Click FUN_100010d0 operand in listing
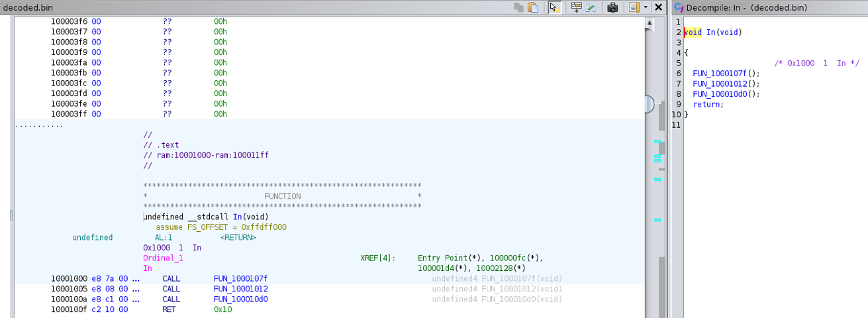The height and width of the screenshot is (318, 868). tap(240, 299)
